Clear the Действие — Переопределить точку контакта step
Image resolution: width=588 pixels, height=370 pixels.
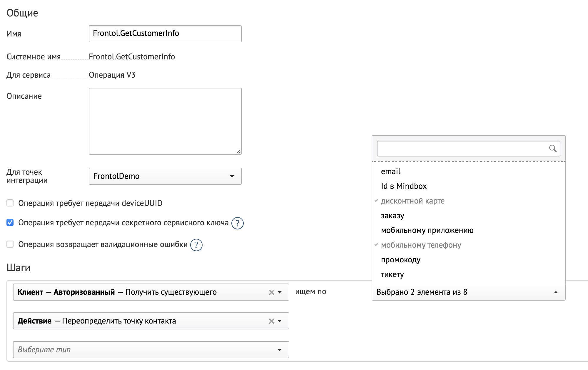[271, 321]
